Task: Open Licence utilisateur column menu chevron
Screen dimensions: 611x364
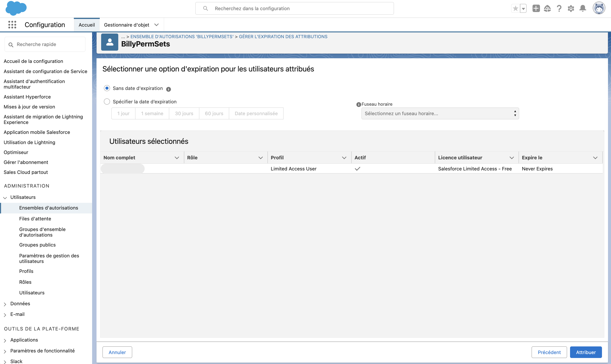Action: 512,158
